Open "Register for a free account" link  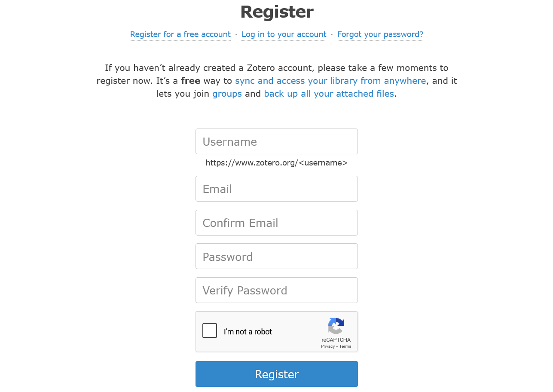click(180, 34)
